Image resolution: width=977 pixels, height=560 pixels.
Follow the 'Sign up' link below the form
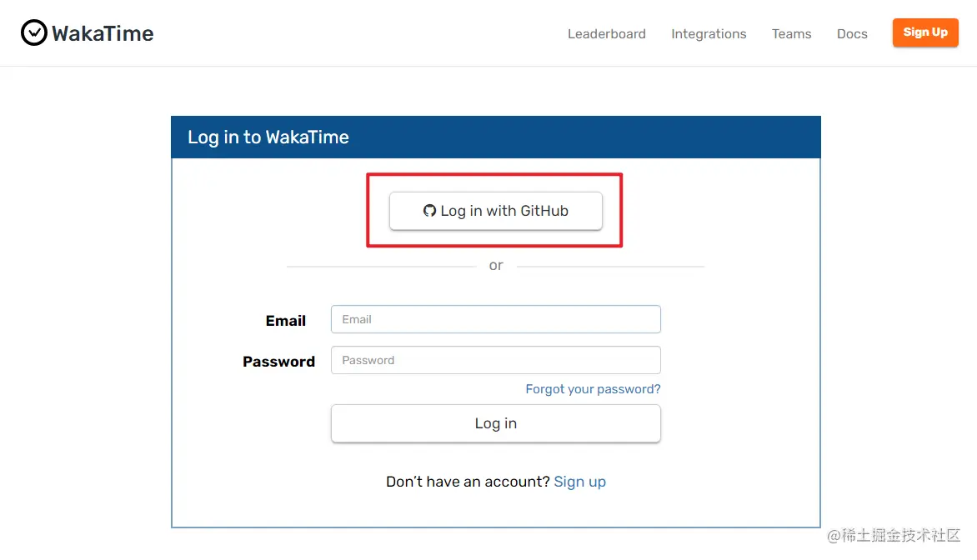click(x=579, y=482)
